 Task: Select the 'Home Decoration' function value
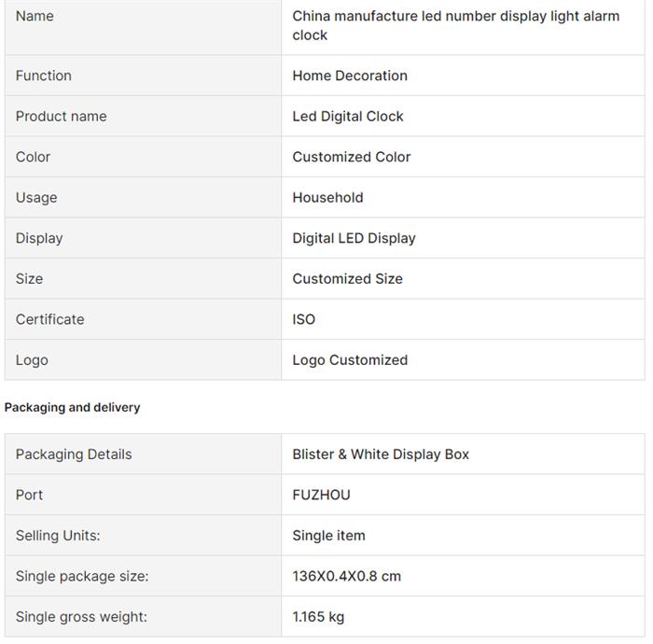(350, 76)
